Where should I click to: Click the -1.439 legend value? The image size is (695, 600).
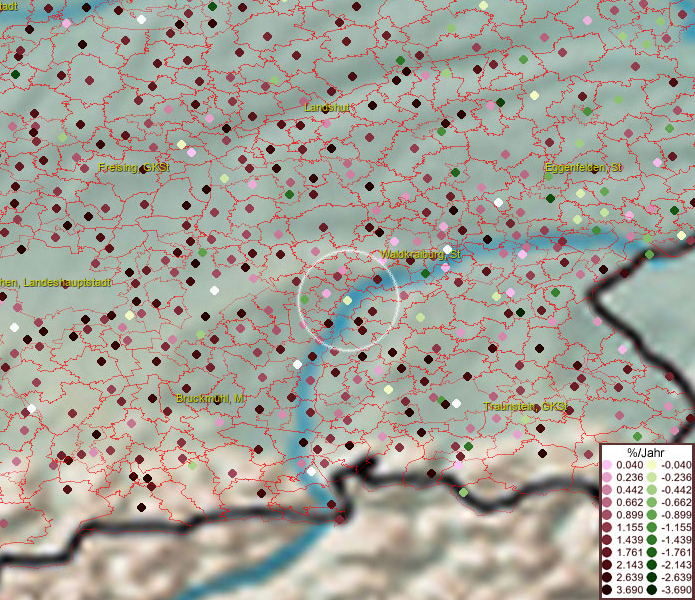676,540
